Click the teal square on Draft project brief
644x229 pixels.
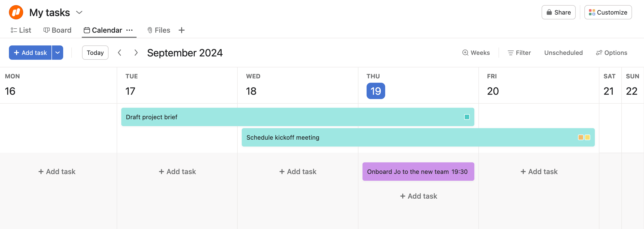[467, 117]
